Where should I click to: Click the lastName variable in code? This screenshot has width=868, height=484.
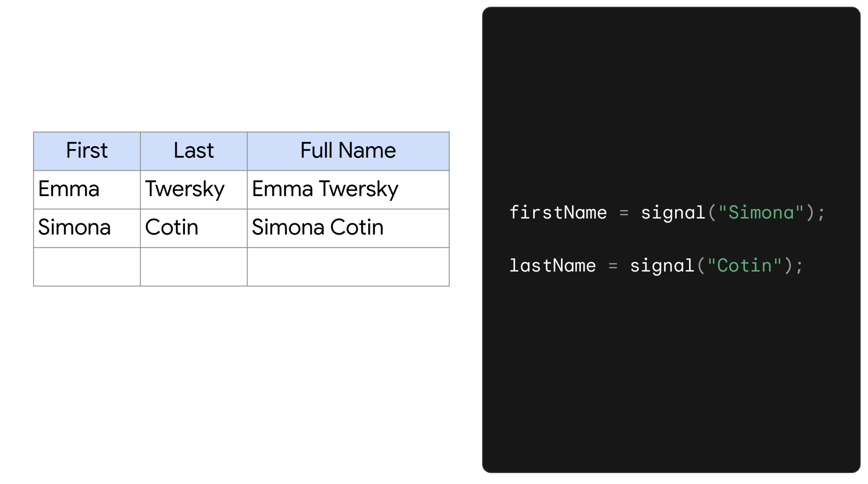tap(552, 266)
